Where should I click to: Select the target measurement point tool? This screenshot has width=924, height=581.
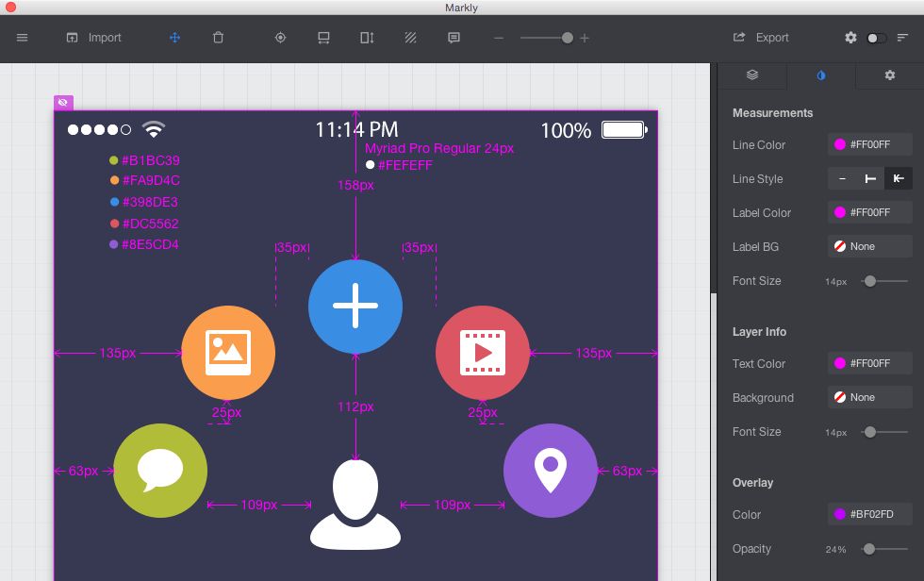[279, 38]
